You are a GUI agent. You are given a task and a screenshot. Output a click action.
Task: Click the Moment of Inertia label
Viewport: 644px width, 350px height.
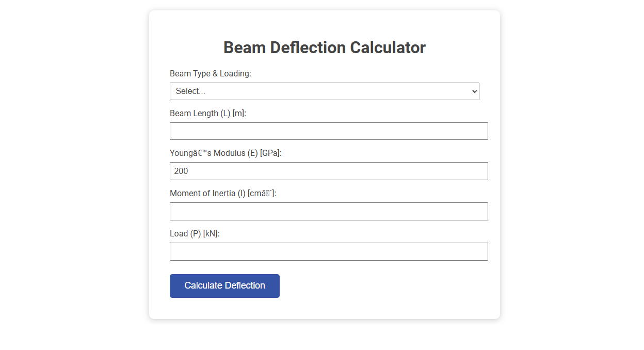pos(223,193)
